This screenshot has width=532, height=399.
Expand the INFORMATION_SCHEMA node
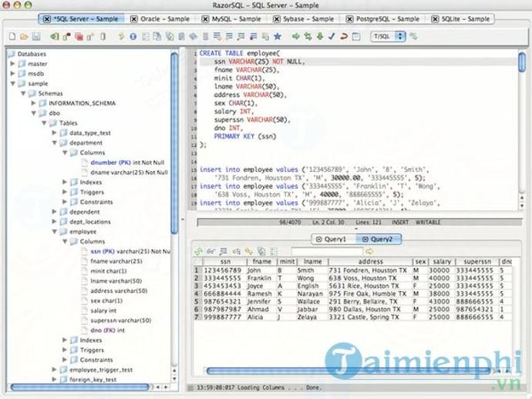point(33,103)
